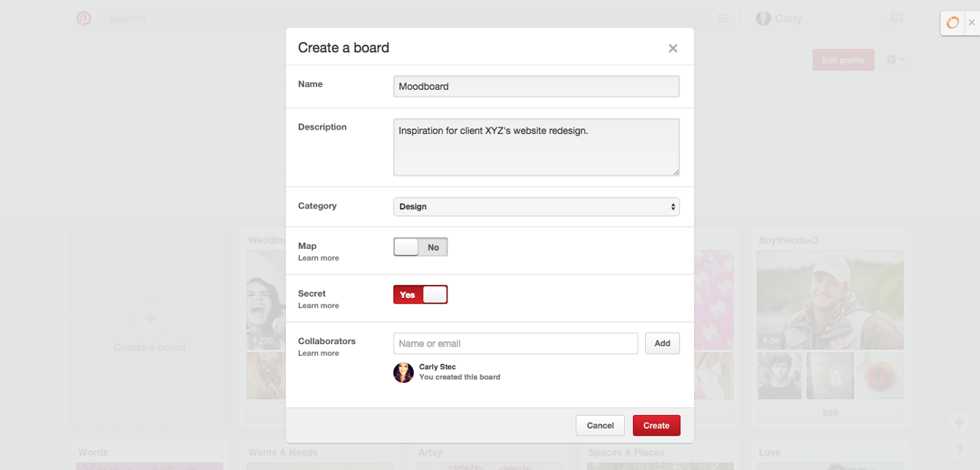The width and height of the screenshot is (980, 470).
Task: Cancel the board creation
Action: click(600, 425)
